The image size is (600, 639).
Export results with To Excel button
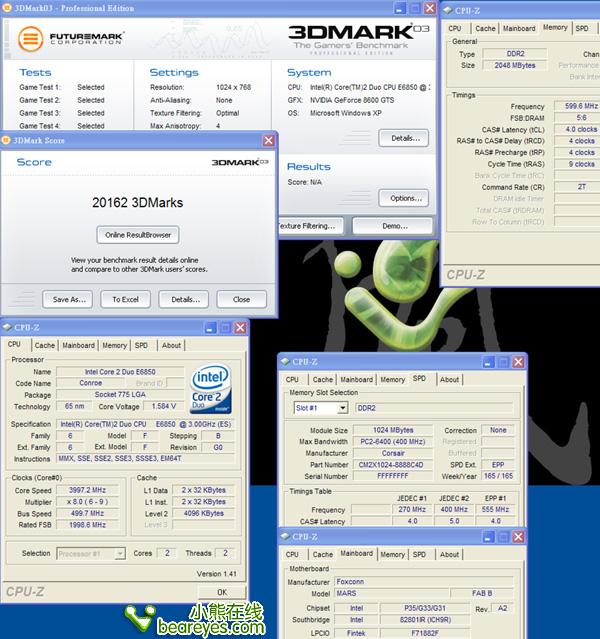pyautogui.click(x=126, y=300)
